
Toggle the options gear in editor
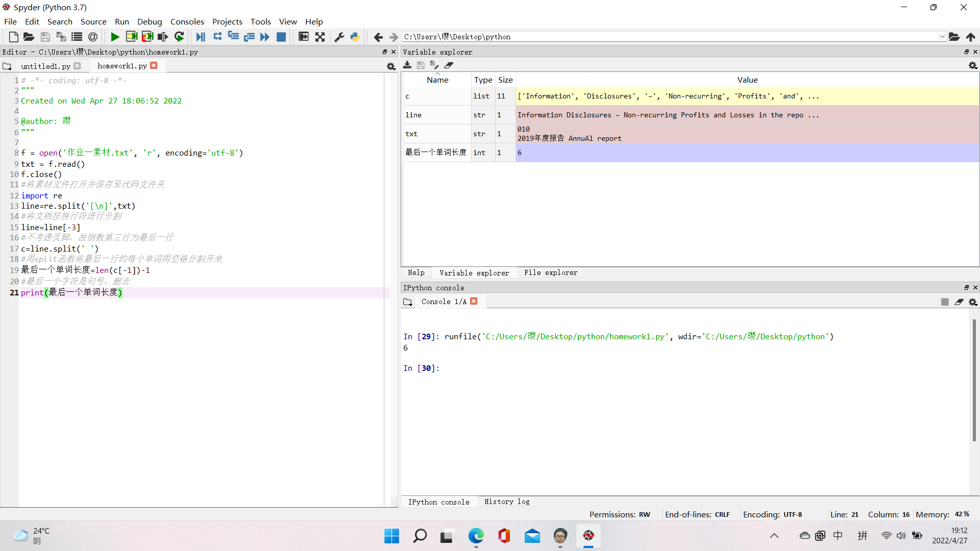pyautogui.click(x=390, y=66)
